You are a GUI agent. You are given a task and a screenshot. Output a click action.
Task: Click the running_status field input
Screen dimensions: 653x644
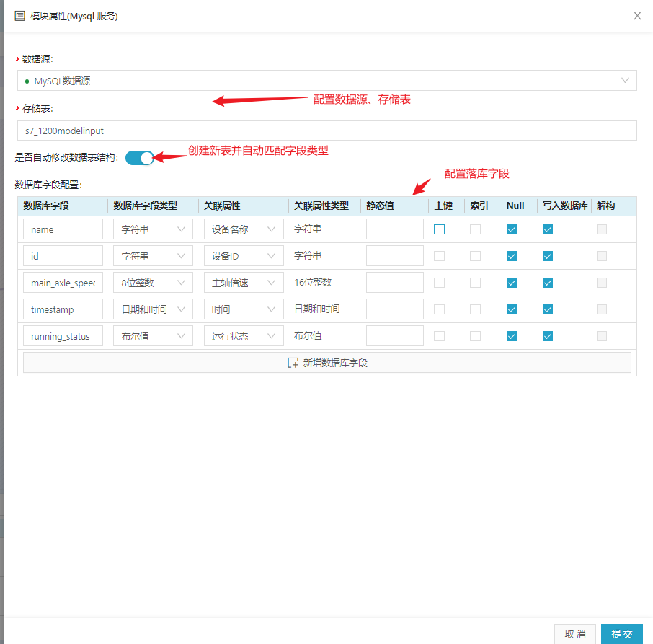[63, 336]
